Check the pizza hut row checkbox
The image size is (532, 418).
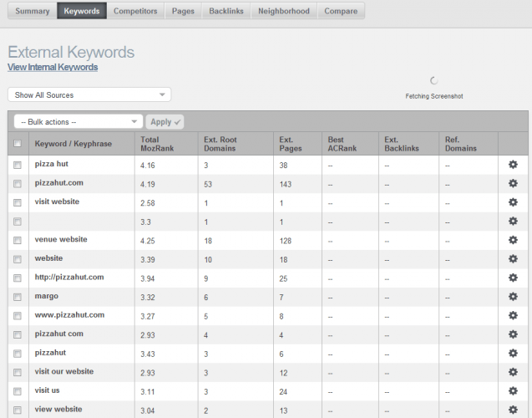point(18,165)
